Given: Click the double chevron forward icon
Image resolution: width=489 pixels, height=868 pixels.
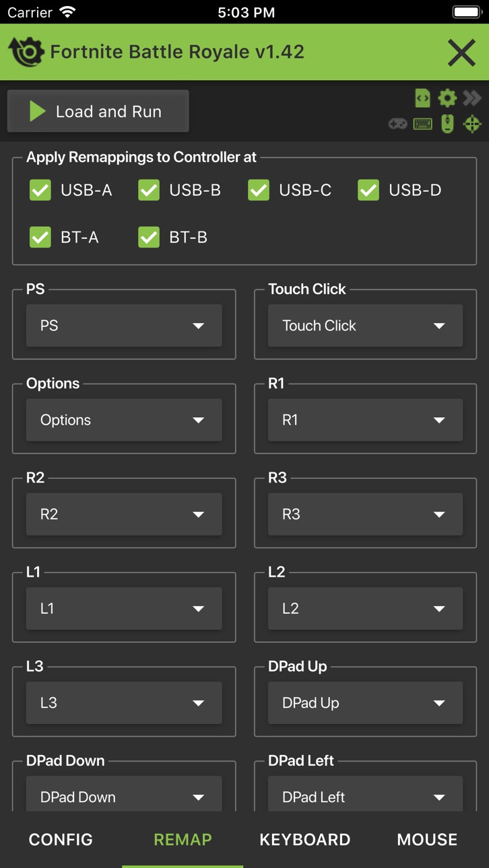Looking at the screenshot, I should click(x=472, y=98).
